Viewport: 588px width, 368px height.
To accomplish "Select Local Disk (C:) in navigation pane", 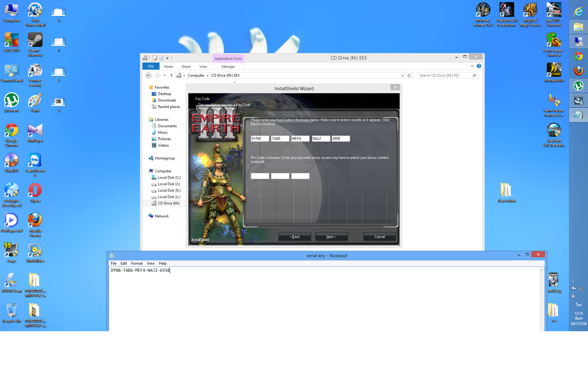I will [x=169, y=178].
